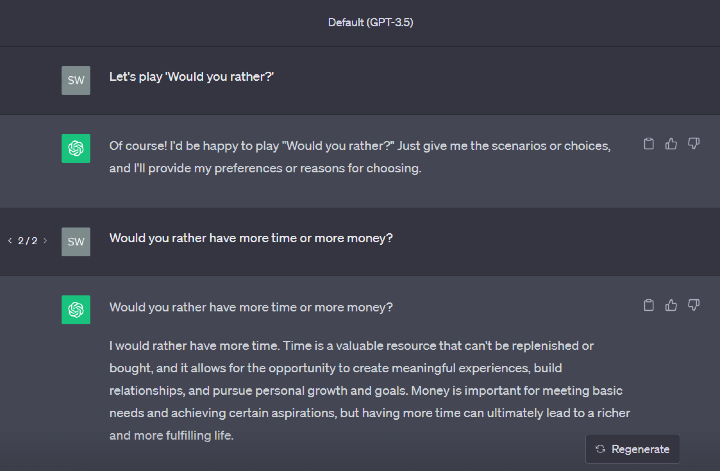Go to previous message version arrow
720x471 pixels.
pyautogui.click(x=10, y=241)
